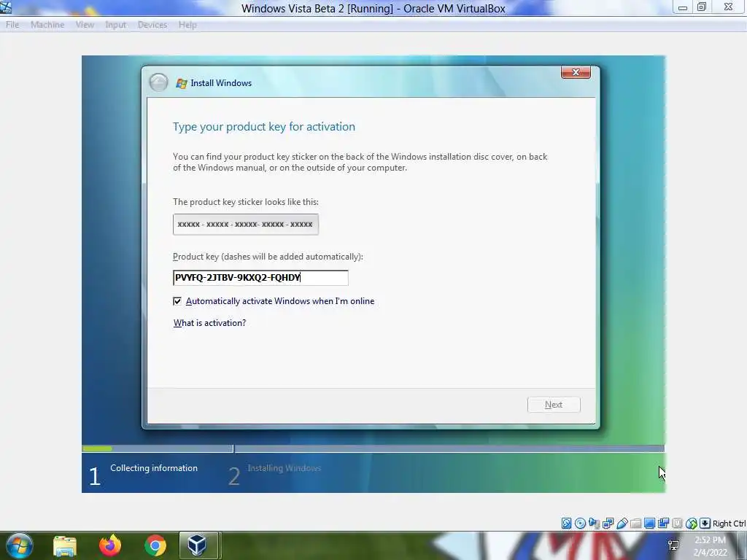
Task: Click the optical disc drive status icon
Action: 580,524
